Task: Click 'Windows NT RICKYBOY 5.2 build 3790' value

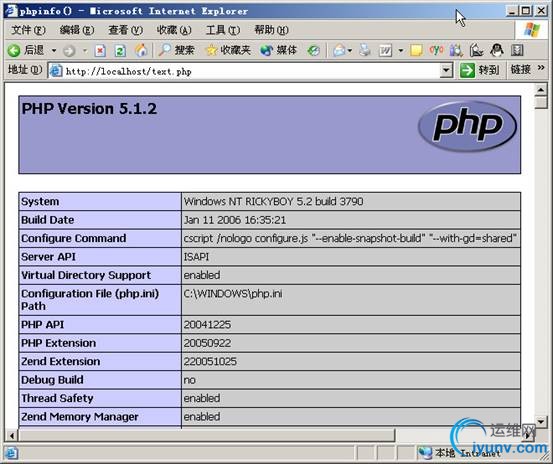Action: pyautogui.click(x=273, y=202)
